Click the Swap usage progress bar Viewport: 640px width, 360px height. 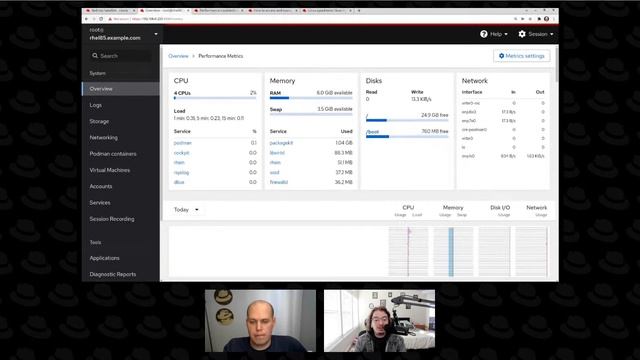click(311, 114)
